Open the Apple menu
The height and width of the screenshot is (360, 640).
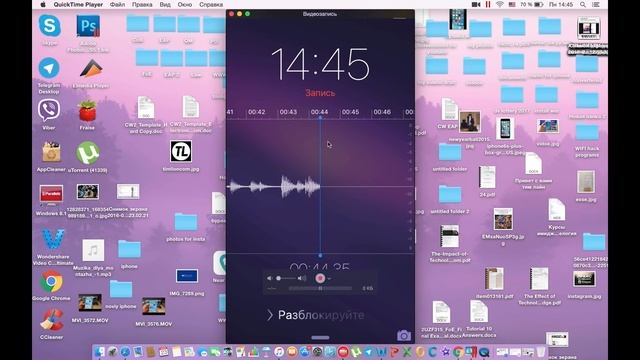pyautogui.click(x=43, y=4)
